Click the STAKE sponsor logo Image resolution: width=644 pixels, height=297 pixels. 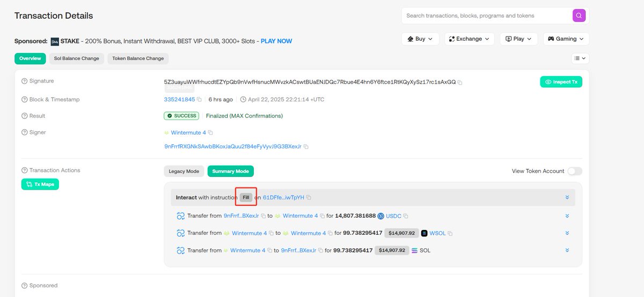click(x=55, y=41)
